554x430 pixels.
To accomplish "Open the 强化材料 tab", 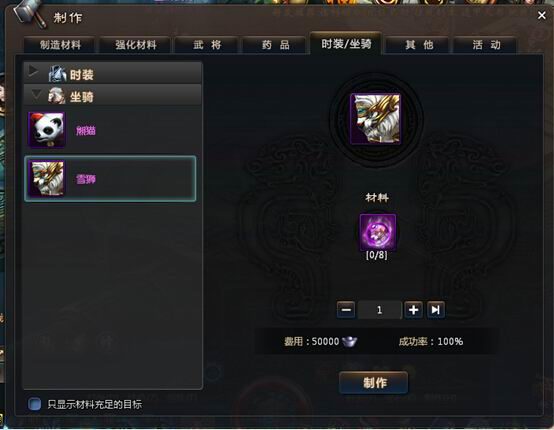I will point(136,45).
